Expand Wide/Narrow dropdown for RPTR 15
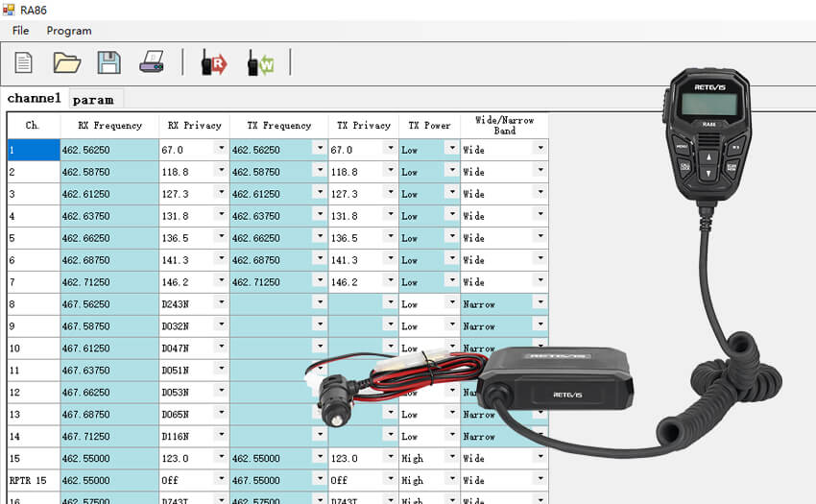The width and height of the screenshot is (816, 504). tap(540, 478)
